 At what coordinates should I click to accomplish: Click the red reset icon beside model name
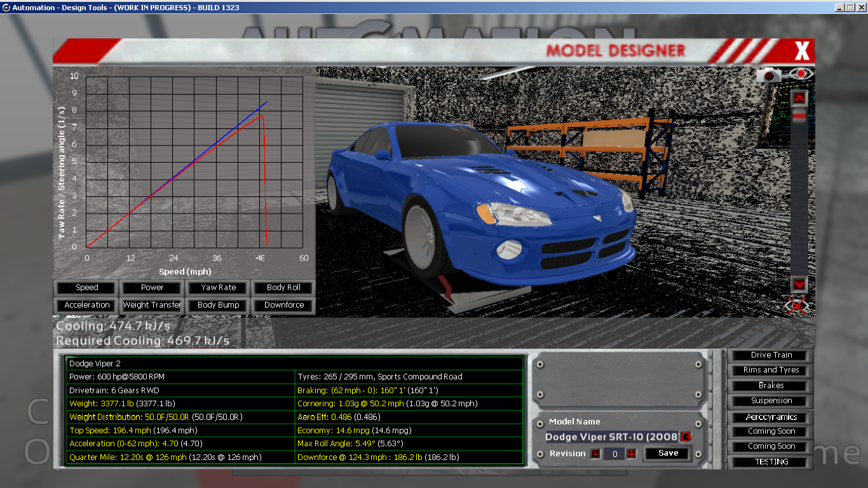pos(686,437)
